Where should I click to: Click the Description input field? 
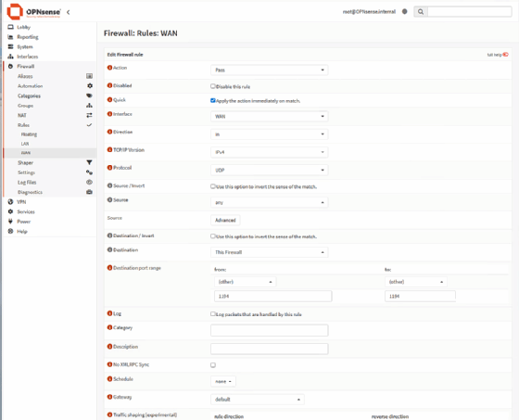269,349
